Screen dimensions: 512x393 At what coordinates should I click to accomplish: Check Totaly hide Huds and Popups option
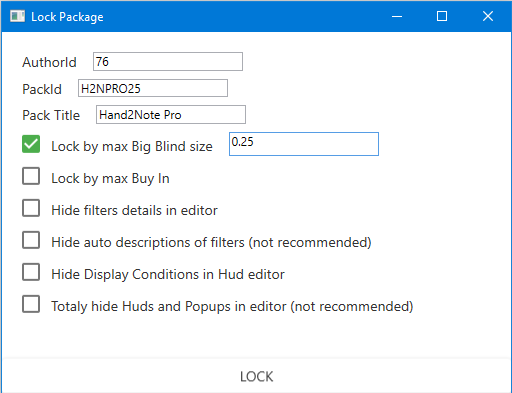pos(31,304)
